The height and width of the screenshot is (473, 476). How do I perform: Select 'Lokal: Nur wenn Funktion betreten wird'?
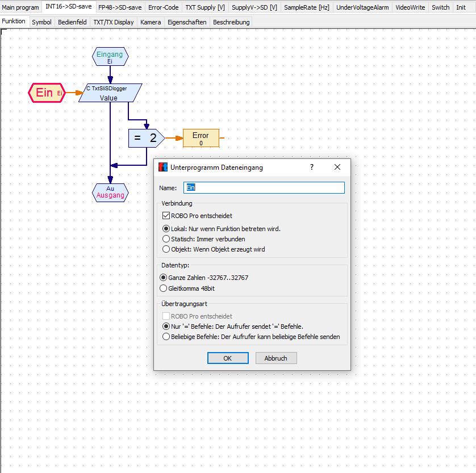click(x=222, y=229)
